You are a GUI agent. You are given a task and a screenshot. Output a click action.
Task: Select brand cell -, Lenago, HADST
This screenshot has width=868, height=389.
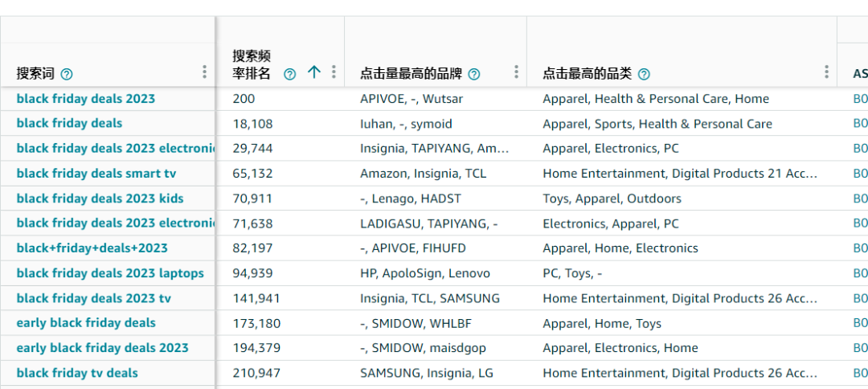click(410, 199)
